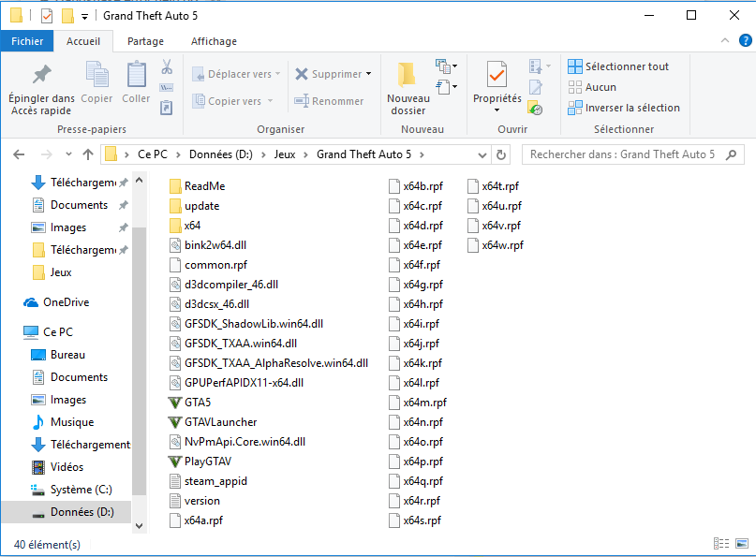Click Ce PC in the address breadcrumb
Image resolution: width=756 pixels, height=557 pixels.
click(153, 154)
